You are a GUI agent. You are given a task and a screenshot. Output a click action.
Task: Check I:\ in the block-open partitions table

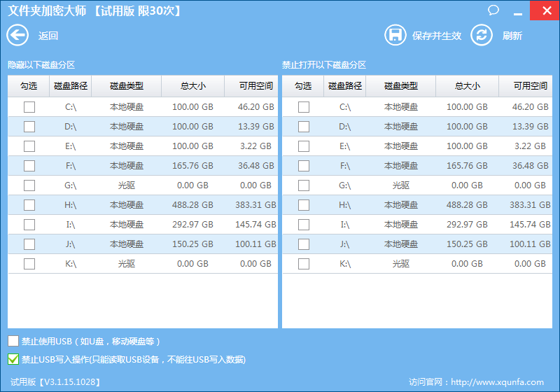pyautogui.click(x=304, y=225)
